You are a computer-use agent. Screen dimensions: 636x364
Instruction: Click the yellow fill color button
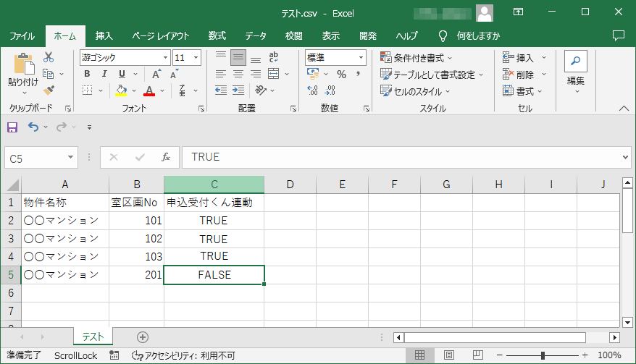(122, 90)
